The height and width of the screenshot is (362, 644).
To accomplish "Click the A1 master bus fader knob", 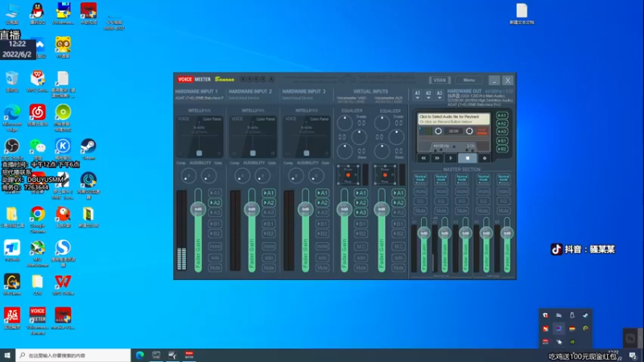I will [423, 233].
